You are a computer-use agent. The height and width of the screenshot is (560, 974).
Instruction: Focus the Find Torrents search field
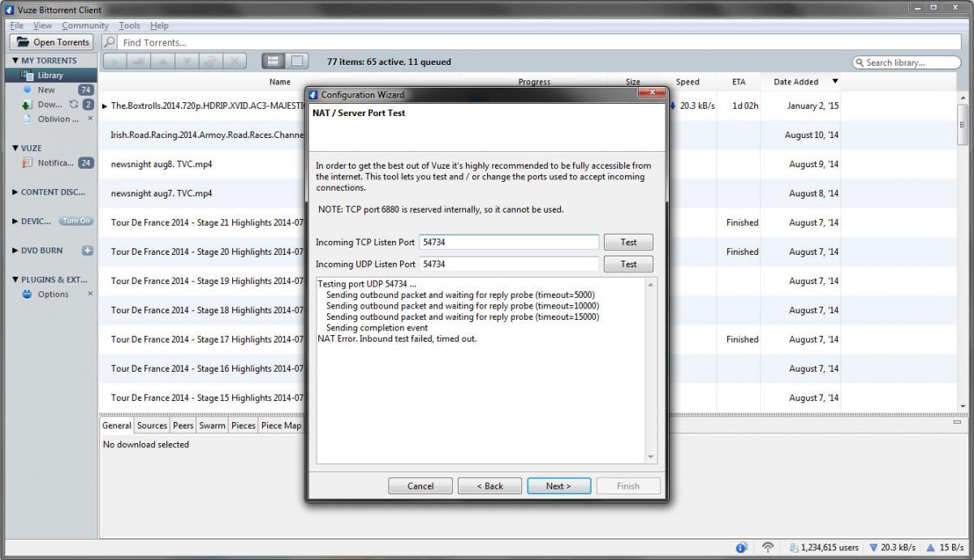click(x=540, y=42)
